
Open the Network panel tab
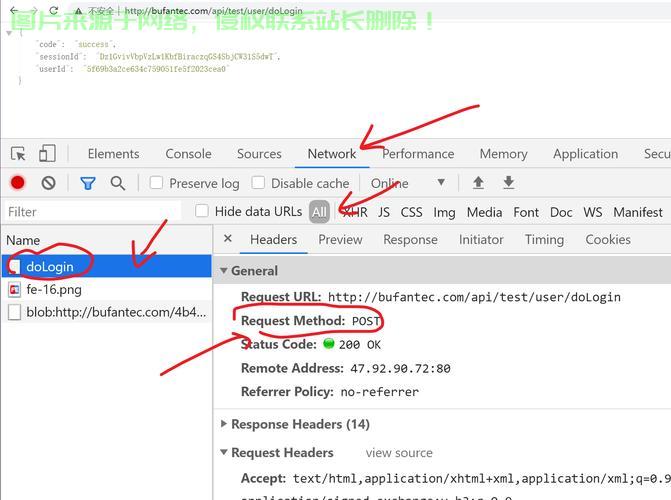[332, 154]
